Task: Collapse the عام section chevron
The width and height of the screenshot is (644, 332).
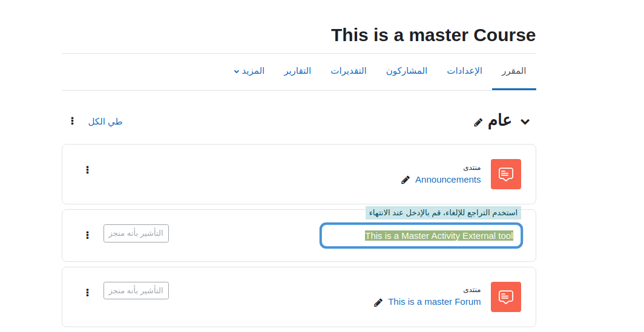Action: point(525,122)
